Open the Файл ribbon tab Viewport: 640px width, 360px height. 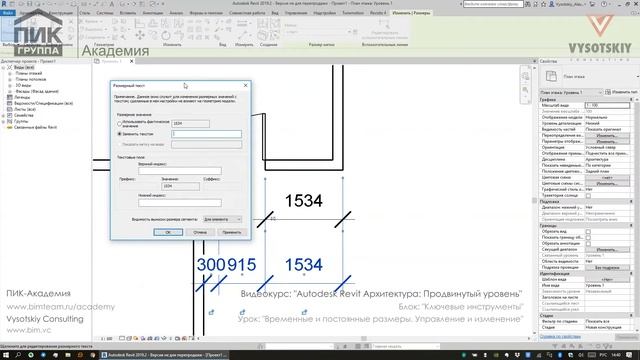(8, 13)
